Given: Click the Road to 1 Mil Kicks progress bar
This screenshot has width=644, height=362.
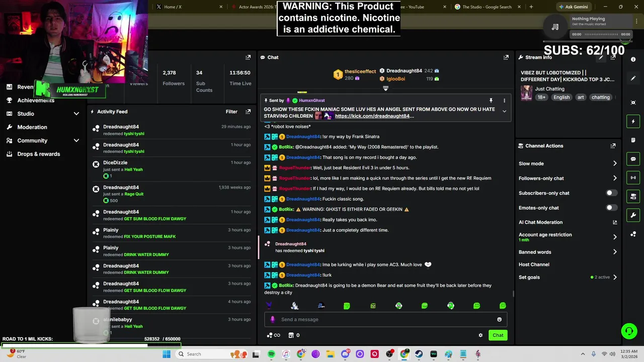Looking at the screenshot, I should [x=91, y=345].
